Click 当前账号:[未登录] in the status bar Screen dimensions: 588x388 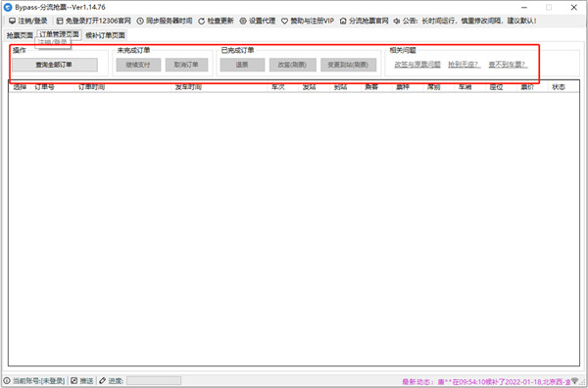[34, 381]
